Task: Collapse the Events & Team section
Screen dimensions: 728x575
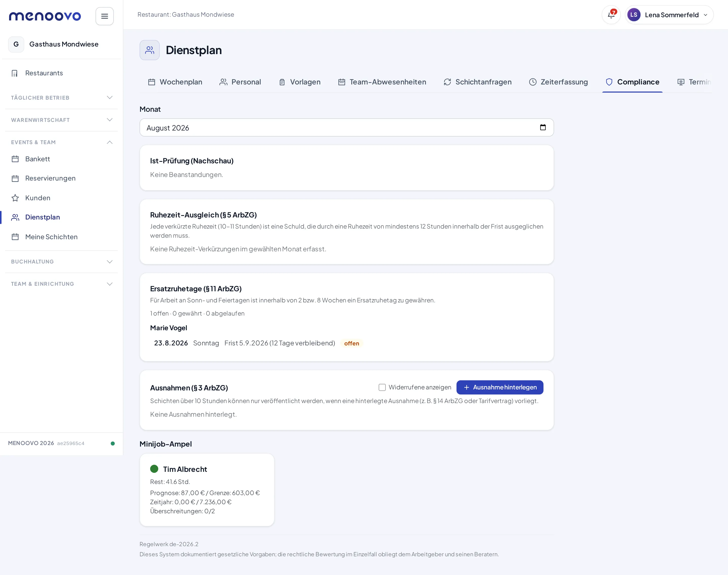Action: point(62,142)
